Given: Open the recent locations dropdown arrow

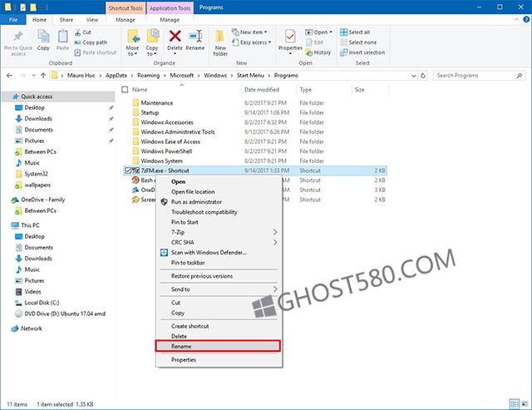Looking at the screenshot, I should (x=33, y=76).
